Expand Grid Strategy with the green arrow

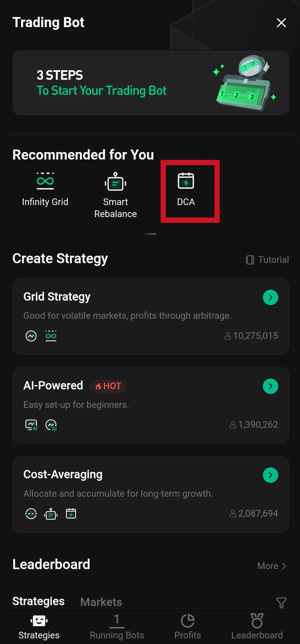click(270, 297)
